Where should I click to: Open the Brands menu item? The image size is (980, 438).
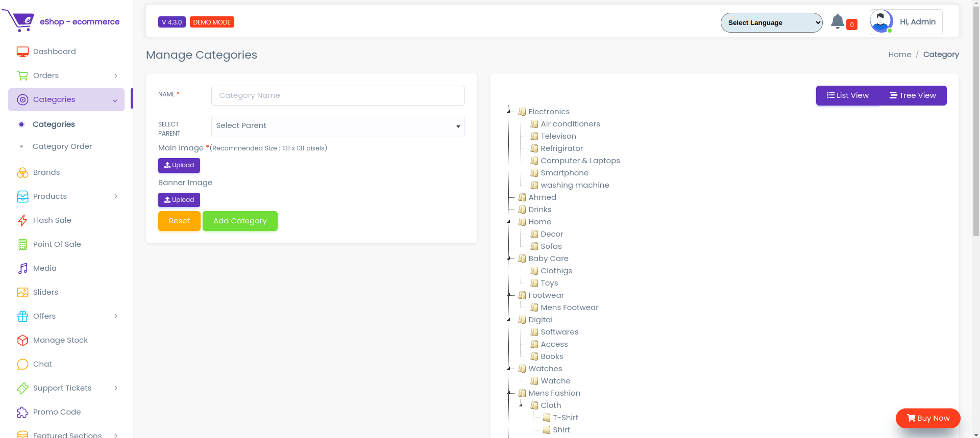[46, 172]
